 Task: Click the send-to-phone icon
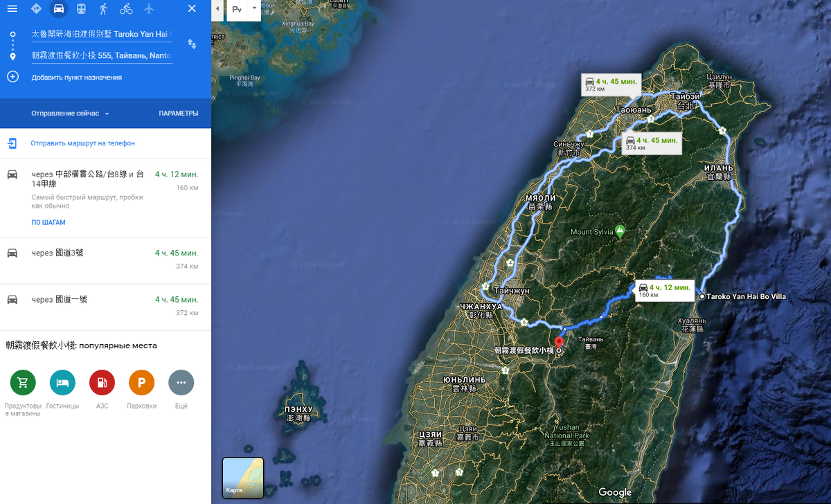[x=12, y=143]
